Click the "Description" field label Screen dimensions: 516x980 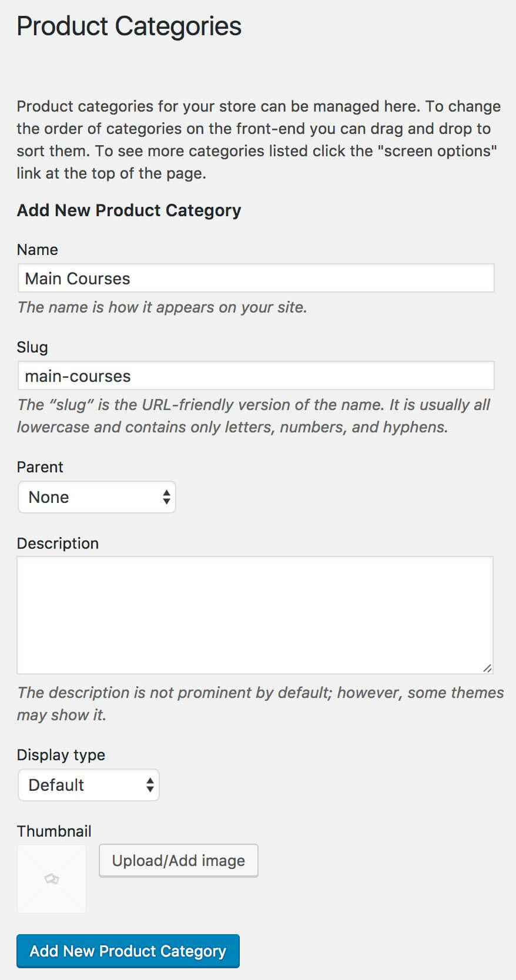(58, 543)
